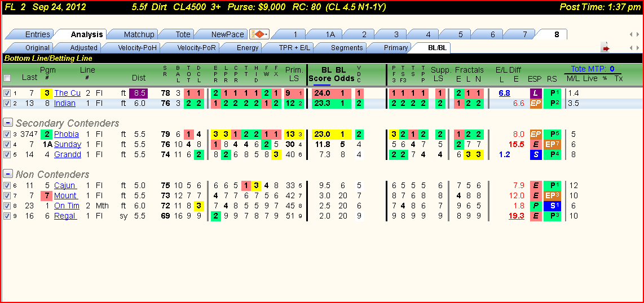Click RS badge EP7 for Sunday
Viewport: 644px width, 303px height.
(x=552, y=144)
